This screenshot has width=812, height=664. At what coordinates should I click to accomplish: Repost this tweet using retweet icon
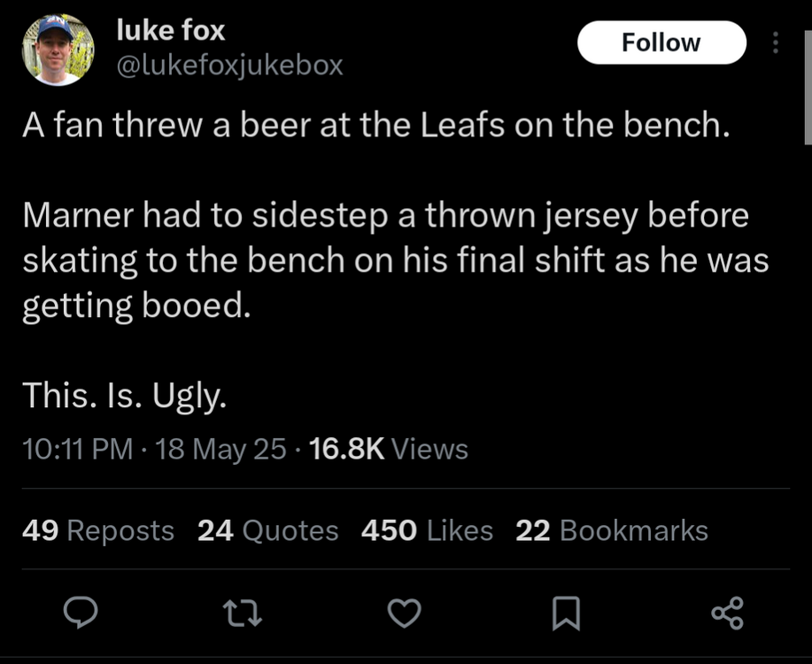coord(243,614)
